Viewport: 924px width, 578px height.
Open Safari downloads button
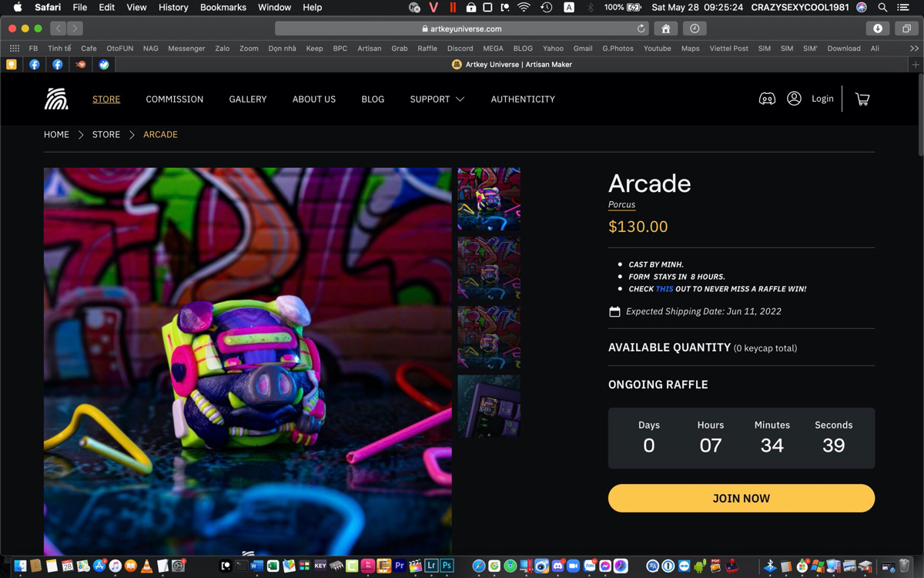click(x=878, y=29)
